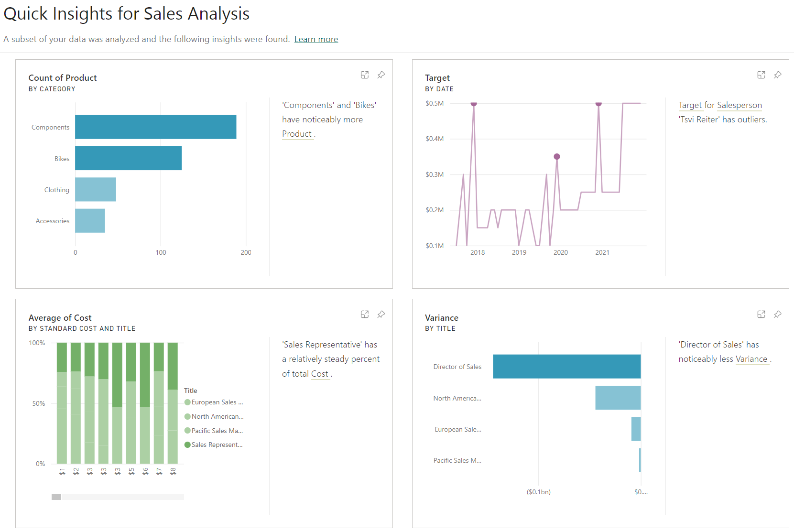
Task: Click the 2020 outlier point on Target line
Action: [557, 157]
